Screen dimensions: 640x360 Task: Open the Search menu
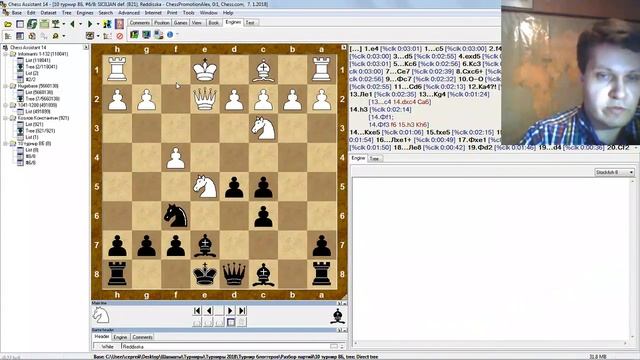click(x=105, y=13)
